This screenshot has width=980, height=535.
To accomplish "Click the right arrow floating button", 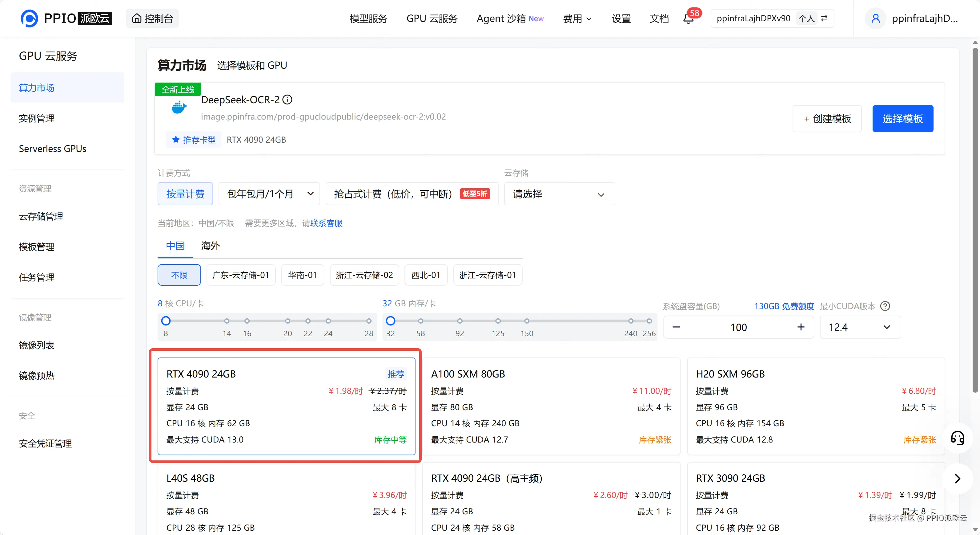I will (x=957, y=479).
